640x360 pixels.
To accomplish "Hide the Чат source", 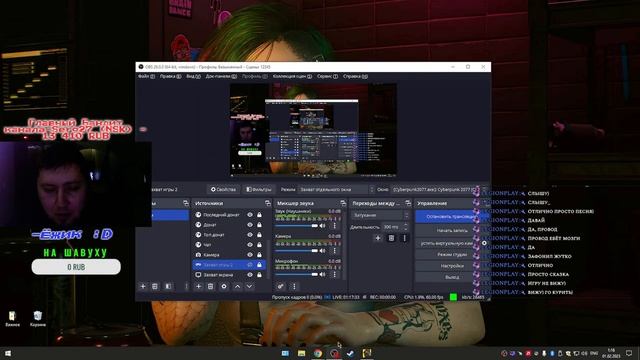I will (x=250, y=244).
